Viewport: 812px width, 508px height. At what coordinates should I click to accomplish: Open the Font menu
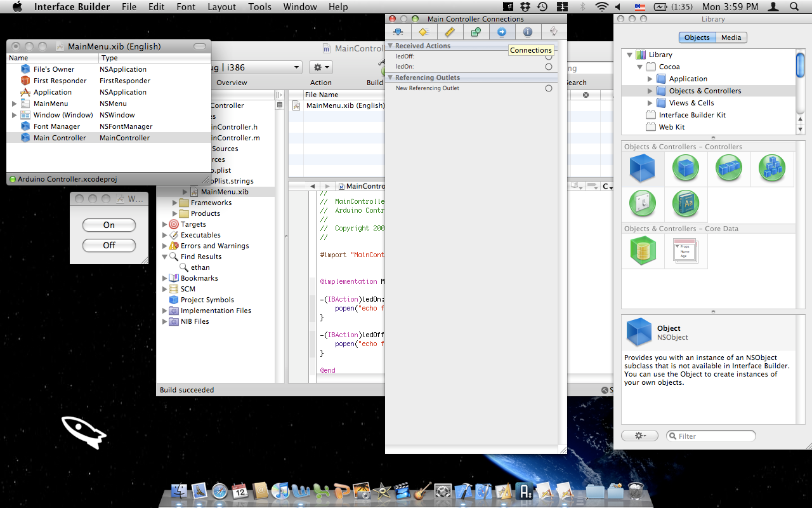(186, 7)
